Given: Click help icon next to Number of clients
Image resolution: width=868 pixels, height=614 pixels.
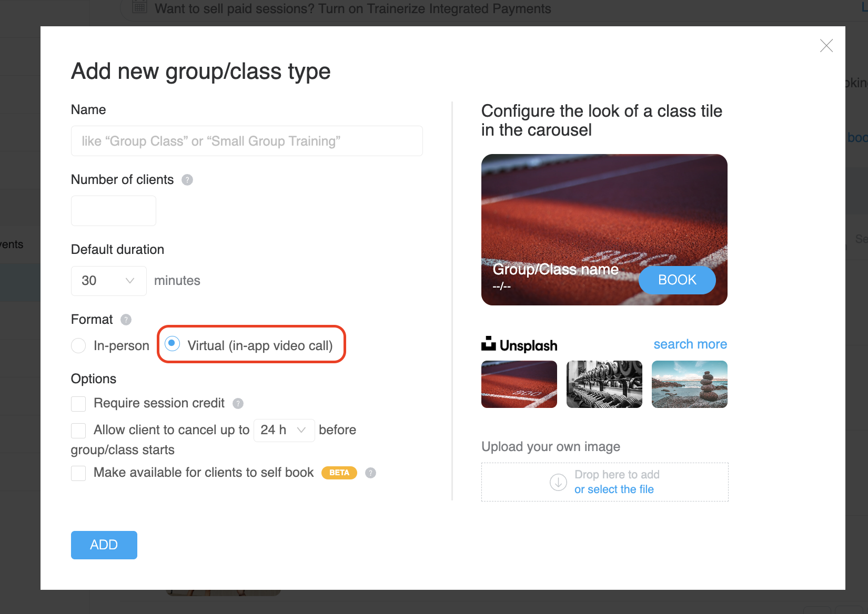Looking at the screenshot, I should click(x=187, y=180).
